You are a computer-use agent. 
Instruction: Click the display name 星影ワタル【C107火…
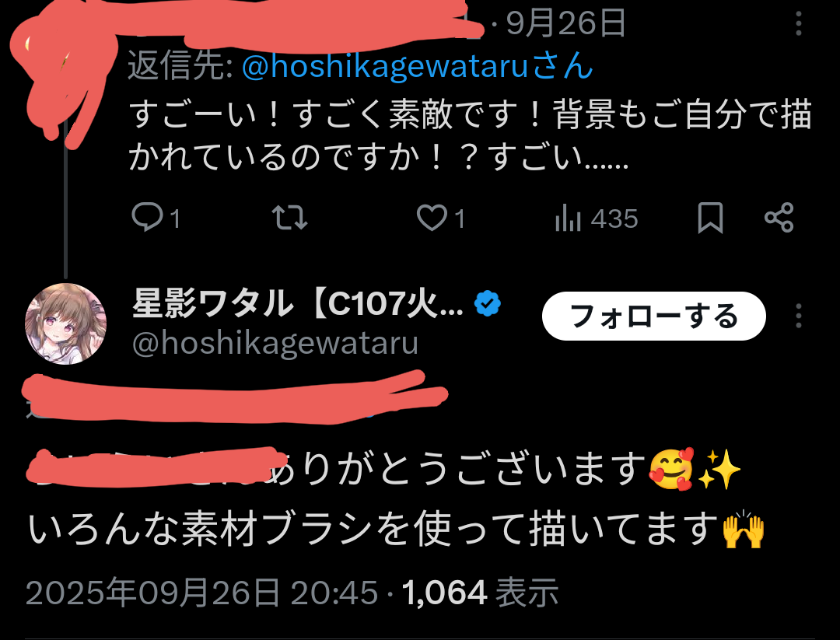tap(298, 303)
